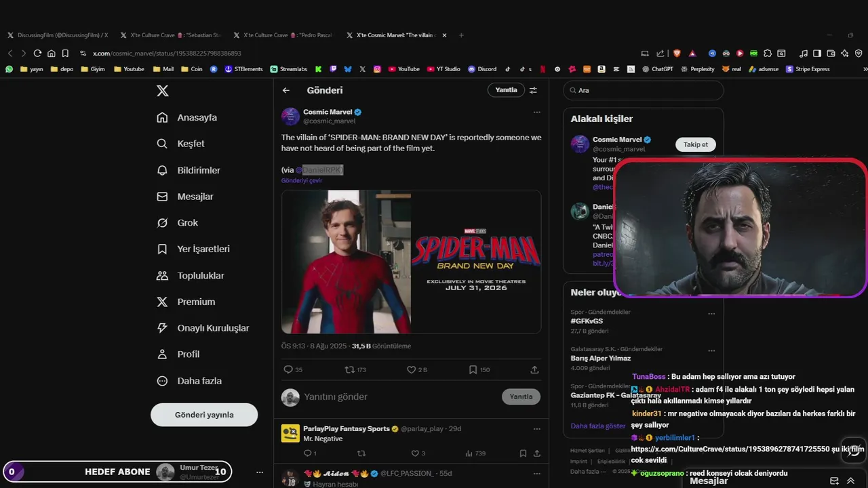The width and height of the screenshot is (868, 488).
Task: Open #GFKvGS trend more options
Action: coord(711,314)
